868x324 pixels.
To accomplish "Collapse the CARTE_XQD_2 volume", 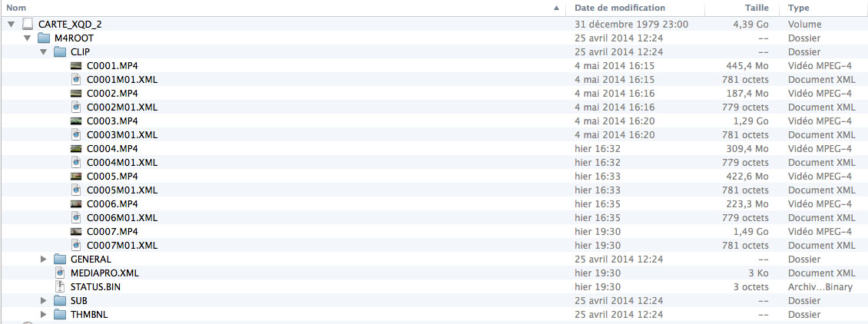I will tap(11, 25).
